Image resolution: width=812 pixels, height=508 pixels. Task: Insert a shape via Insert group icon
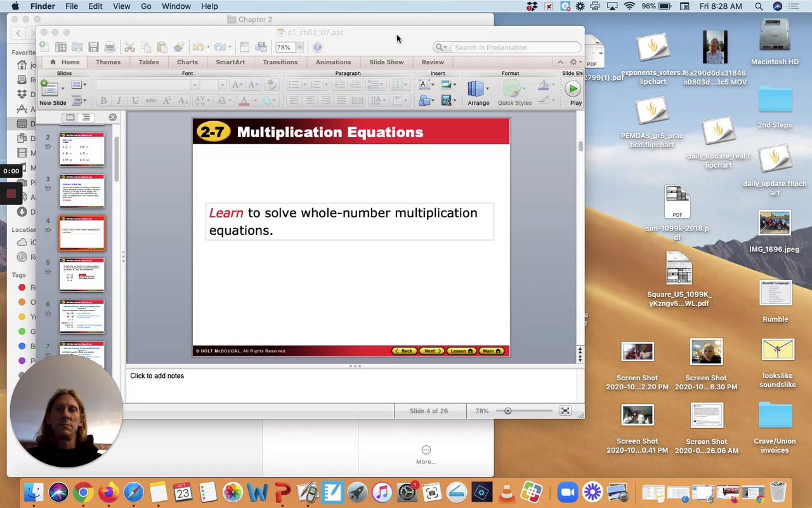click(424, 100)
